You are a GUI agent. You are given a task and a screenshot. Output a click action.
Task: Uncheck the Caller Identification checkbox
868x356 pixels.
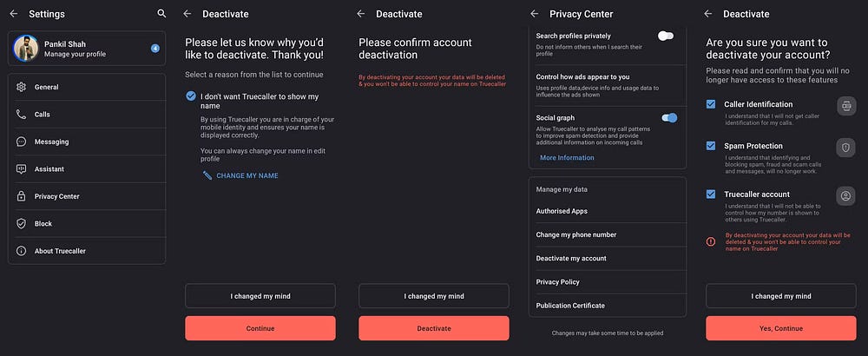711,104
